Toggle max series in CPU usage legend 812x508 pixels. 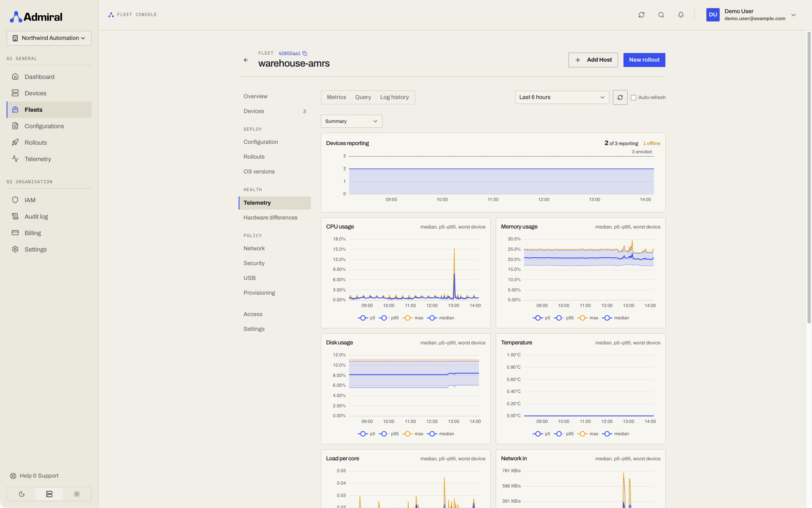[x=413, y=318]
